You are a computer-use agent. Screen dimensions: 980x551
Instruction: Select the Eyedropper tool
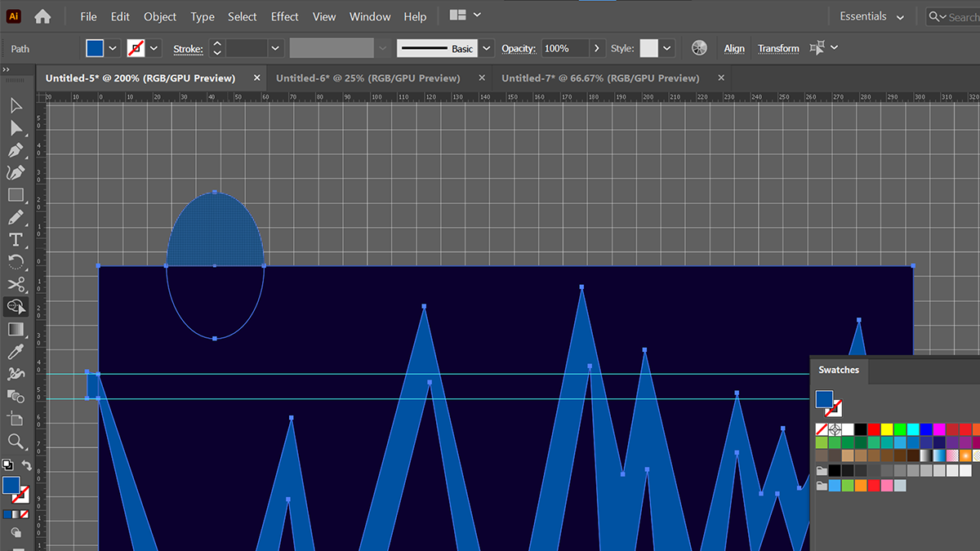point(16,351)
